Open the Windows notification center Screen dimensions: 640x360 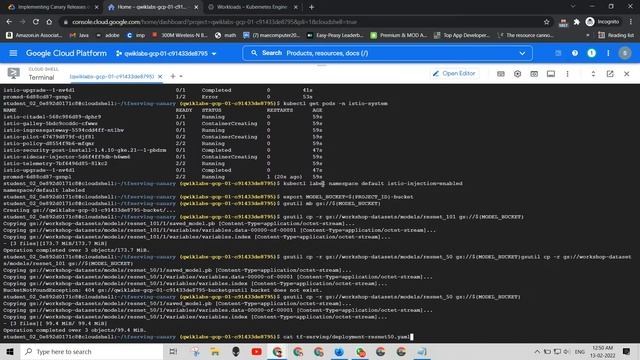(627, 351)
